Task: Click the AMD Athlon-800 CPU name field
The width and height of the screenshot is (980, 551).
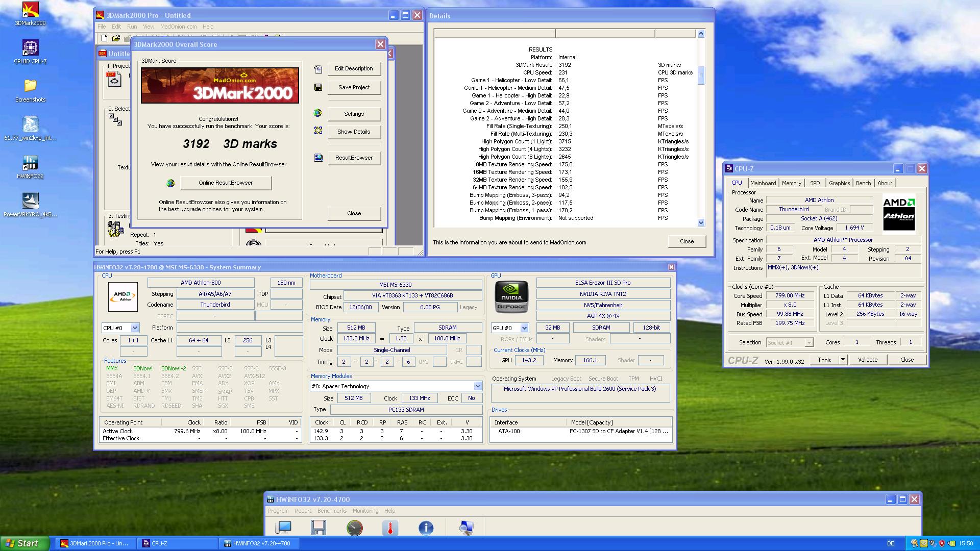Action: pyautogui.click(x=201, y=283)
